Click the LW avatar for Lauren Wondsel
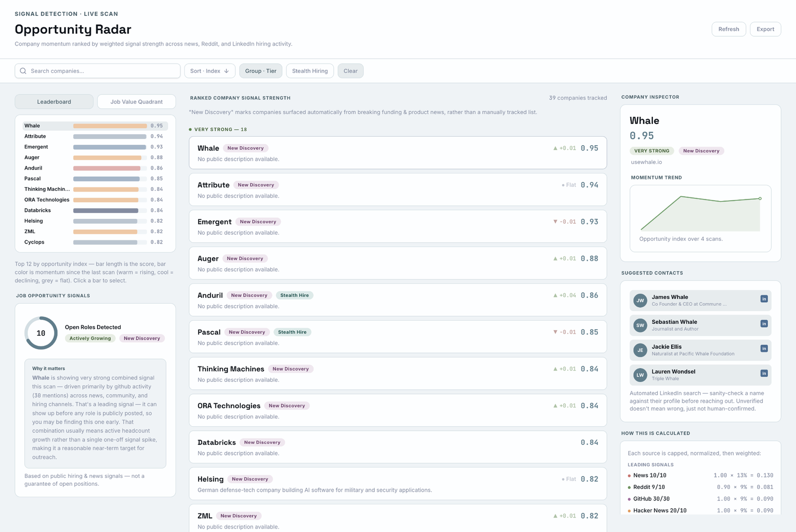Screen dimensions: 796x532 point(640,375)
